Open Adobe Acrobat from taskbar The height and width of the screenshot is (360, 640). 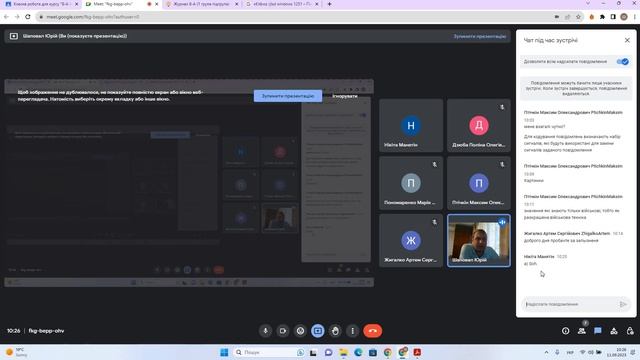(x=417, y=352)
